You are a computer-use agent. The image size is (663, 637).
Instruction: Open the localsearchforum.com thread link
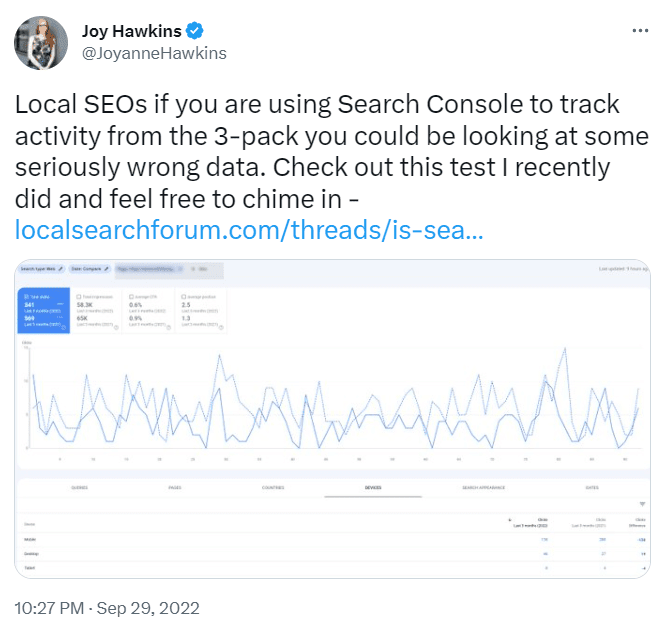click(x=249, y=230)
